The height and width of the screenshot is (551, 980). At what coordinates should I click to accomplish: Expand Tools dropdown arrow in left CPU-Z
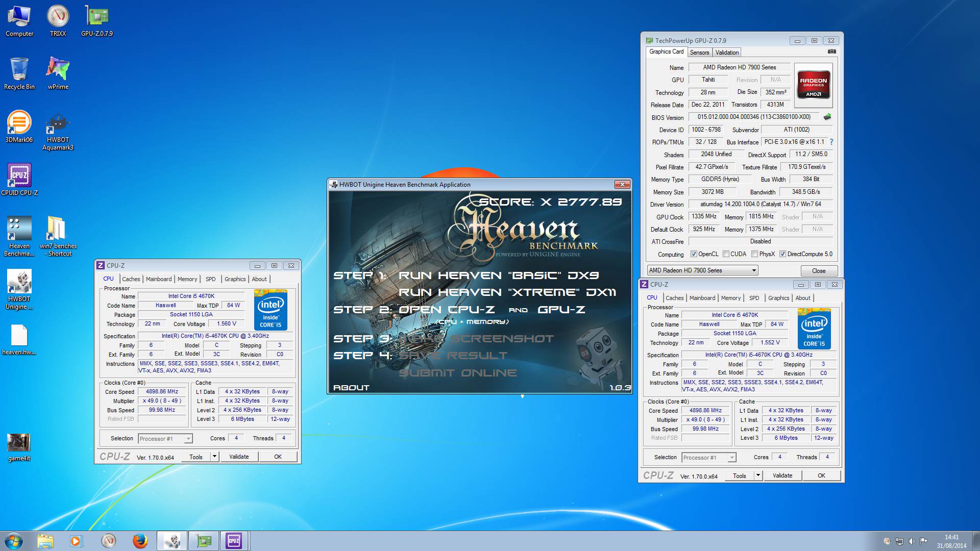(214, 457)
